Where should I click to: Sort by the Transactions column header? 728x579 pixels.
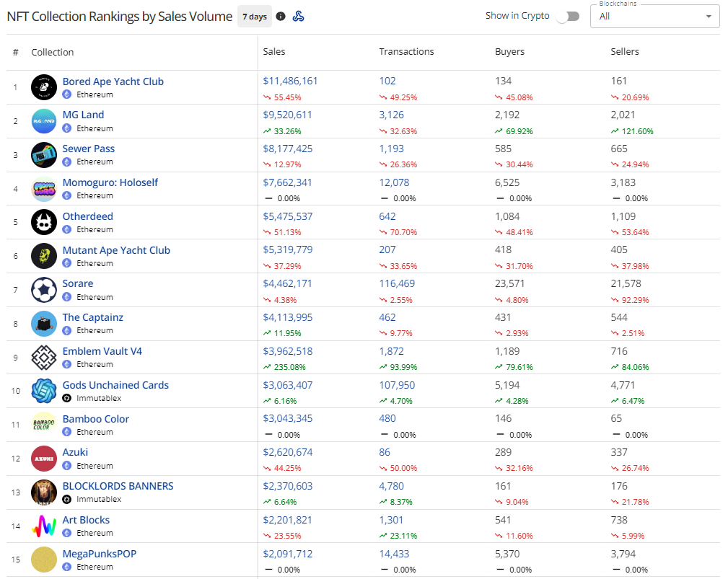tap(406, 52)
